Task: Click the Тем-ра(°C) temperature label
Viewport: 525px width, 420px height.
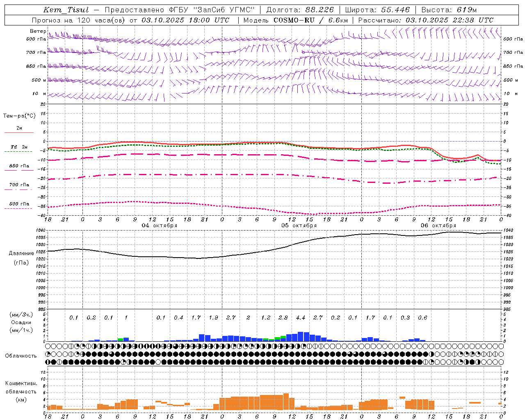Action: click(19, 116)
